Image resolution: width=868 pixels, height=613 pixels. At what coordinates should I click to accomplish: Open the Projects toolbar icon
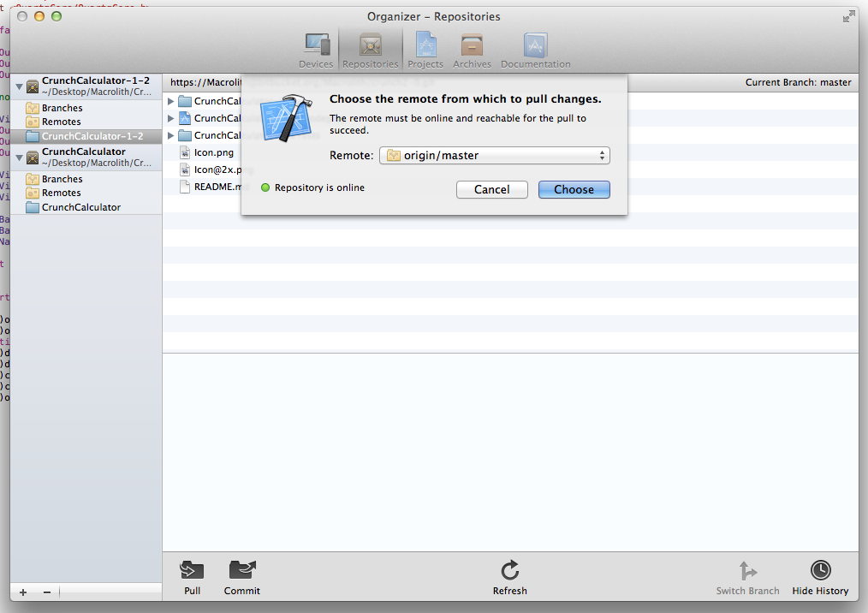[x=425, y=51]
